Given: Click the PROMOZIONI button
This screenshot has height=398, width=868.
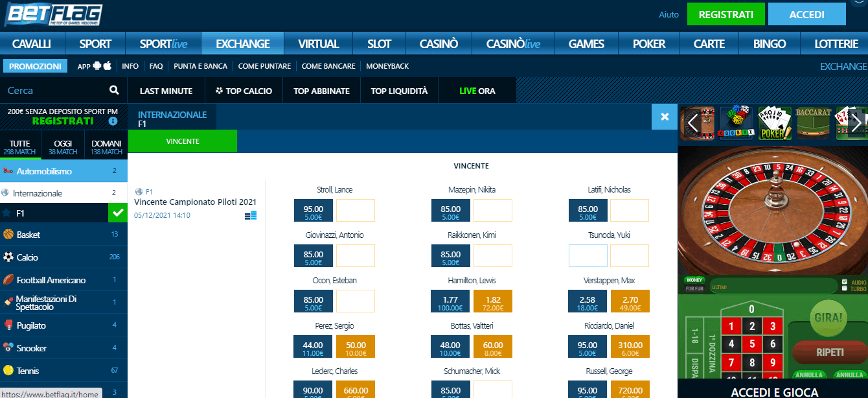Looking at the screenshot, I should pyautogui.click(x=35, y=66).
